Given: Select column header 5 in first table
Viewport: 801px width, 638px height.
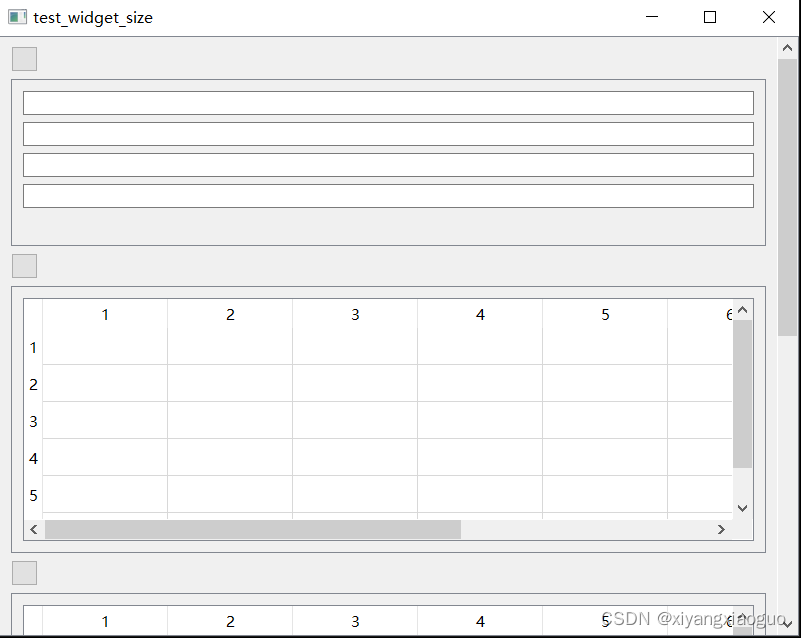Looking at the screenshot, I should coord(605,314).
